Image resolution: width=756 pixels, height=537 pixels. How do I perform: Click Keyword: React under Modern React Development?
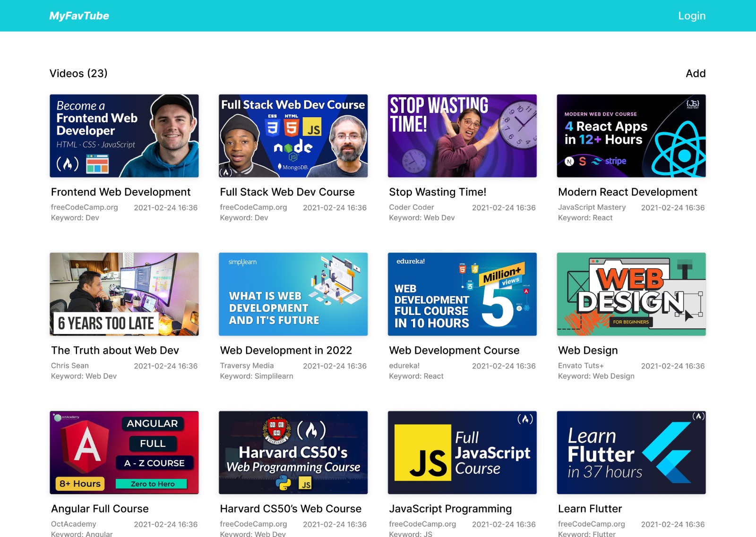585,218
